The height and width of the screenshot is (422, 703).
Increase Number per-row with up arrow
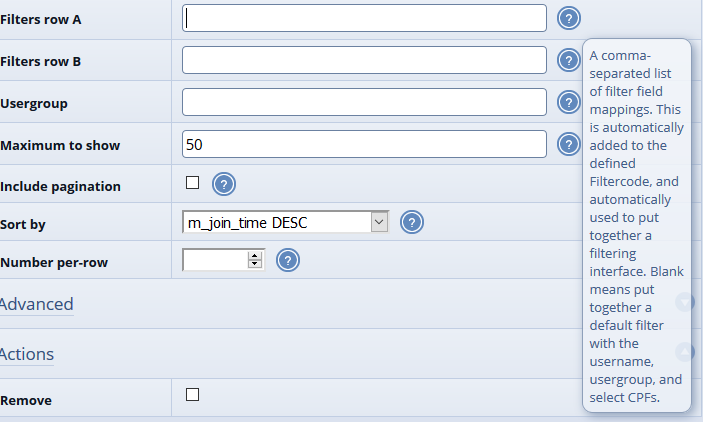click(255, 256)
